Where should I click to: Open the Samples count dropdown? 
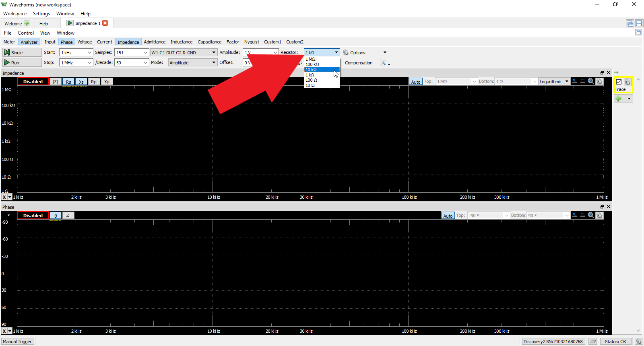145,53
